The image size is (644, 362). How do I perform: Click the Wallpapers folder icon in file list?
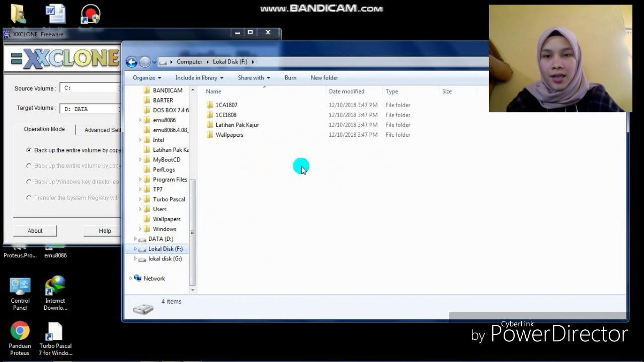[x=210, y=135]
